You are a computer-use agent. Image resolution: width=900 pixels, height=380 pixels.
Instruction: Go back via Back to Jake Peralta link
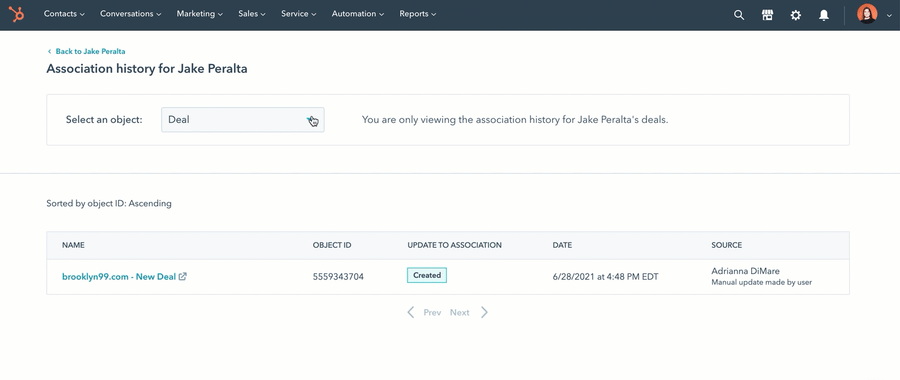coord(90,51)
